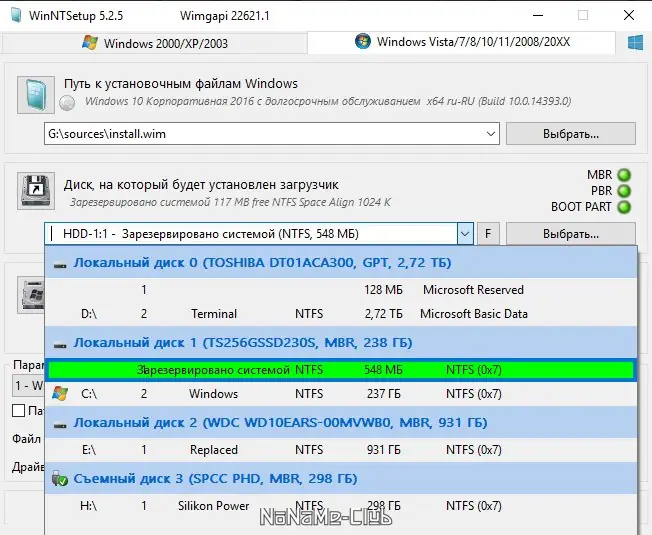Image resolution: width=652 pixels, height=535 pixels.
Task: Switch to Windows Vista/7/8/10/11/2008/20XX tab
Action: point(462,42)
